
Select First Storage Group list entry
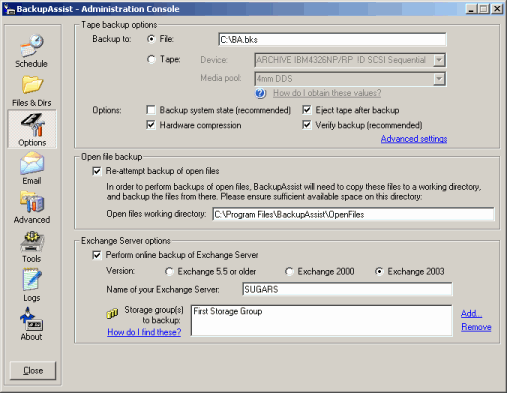tap(228, 311)
